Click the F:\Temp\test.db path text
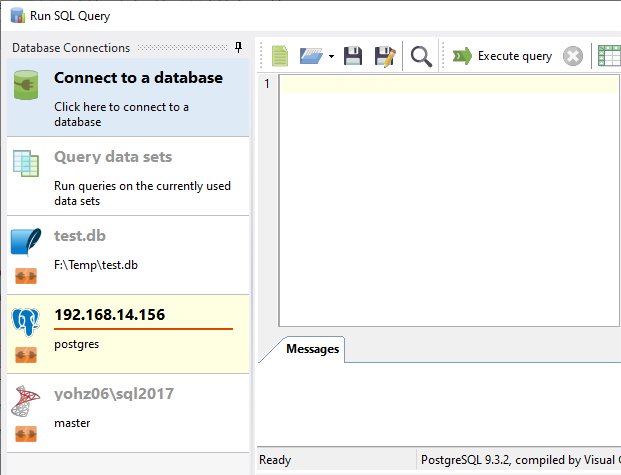 click(96, 265)
